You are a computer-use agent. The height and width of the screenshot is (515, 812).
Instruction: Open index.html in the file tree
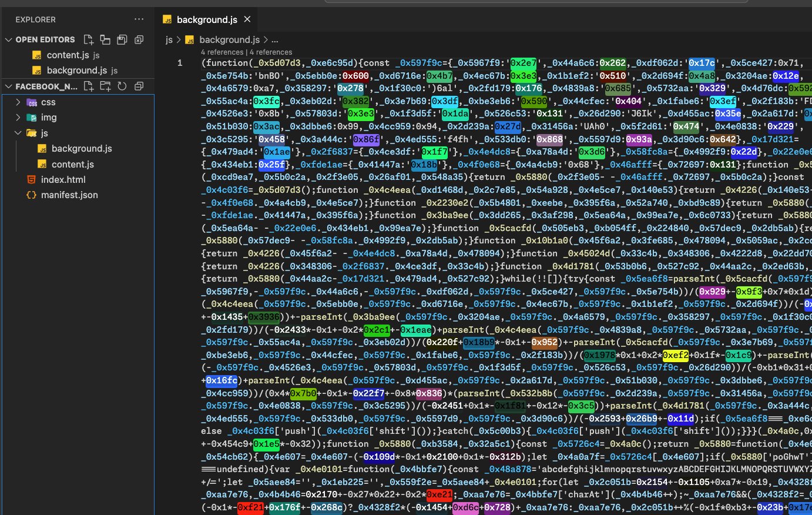[x=78, y=179]
